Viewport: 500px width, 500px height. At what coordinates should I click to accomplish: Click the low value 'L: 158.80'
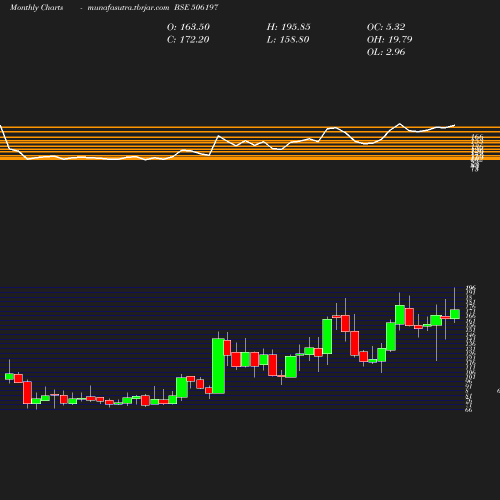coord(288,40)
